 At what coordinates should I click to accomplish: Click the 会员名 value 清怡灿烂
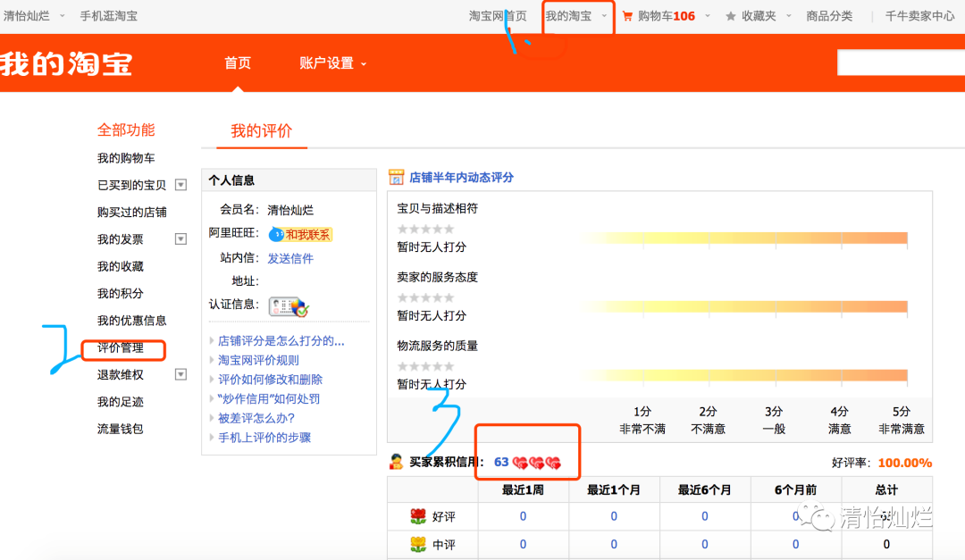point(290,210)
